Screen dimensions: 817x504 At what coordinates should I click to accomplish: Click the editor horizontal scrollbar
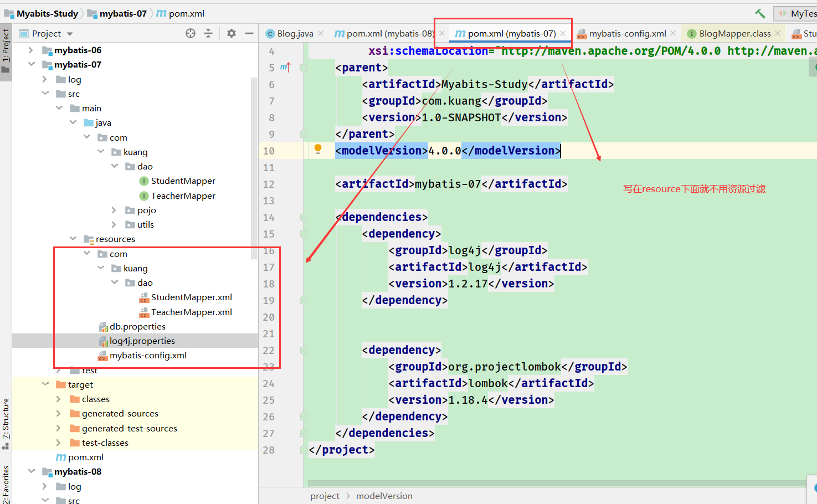coord(557,484)
